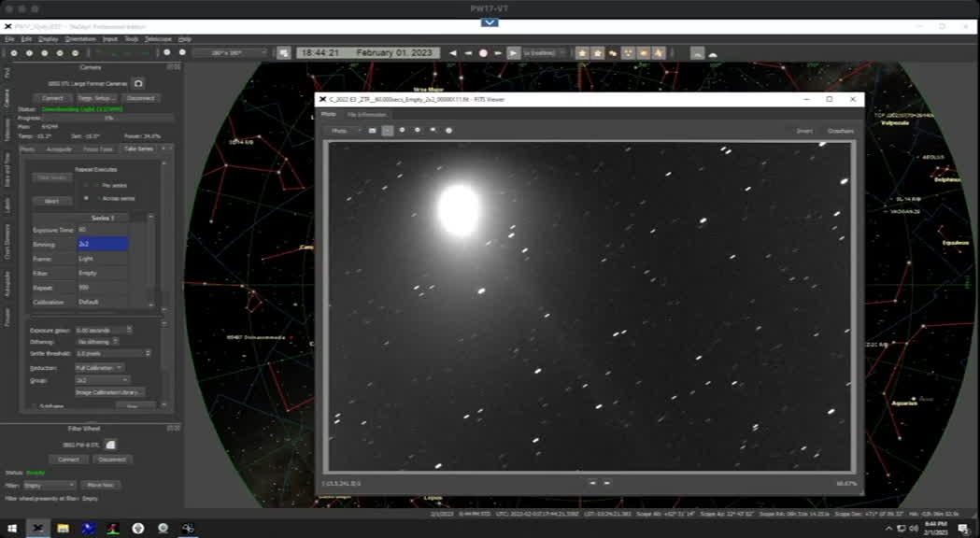
Task: Open the Group dropdown
Action: tap(102, 380)
